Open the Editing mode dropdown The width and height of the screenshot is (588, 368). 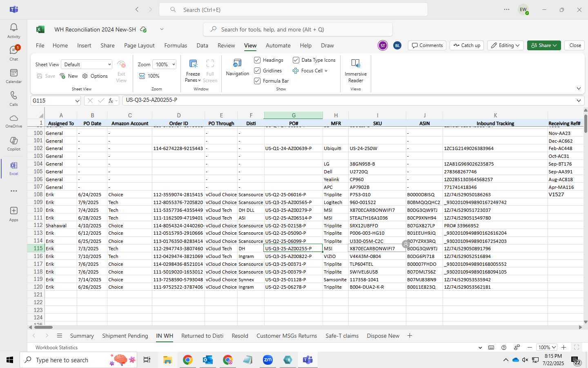click(x=506, y=45)
